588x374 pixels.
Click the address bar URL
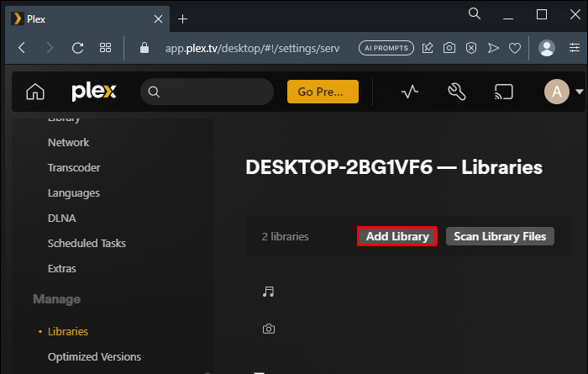[x=252, y=48]
